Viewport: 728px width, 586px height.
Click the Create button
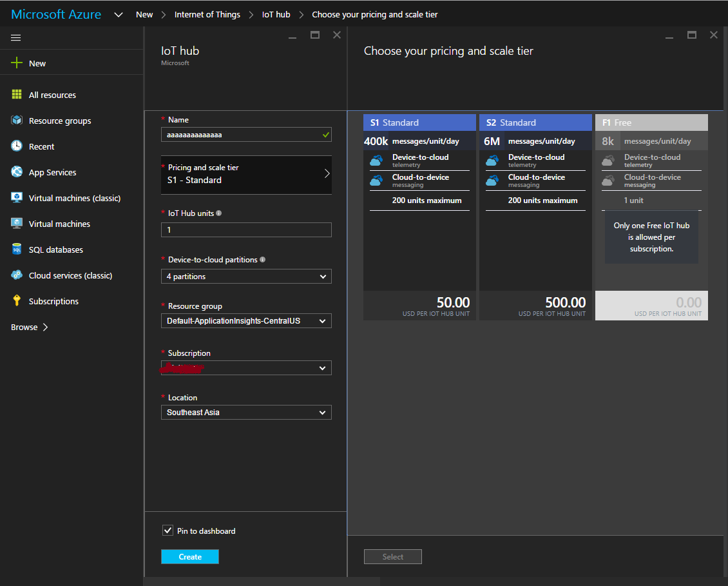(190, 556)
